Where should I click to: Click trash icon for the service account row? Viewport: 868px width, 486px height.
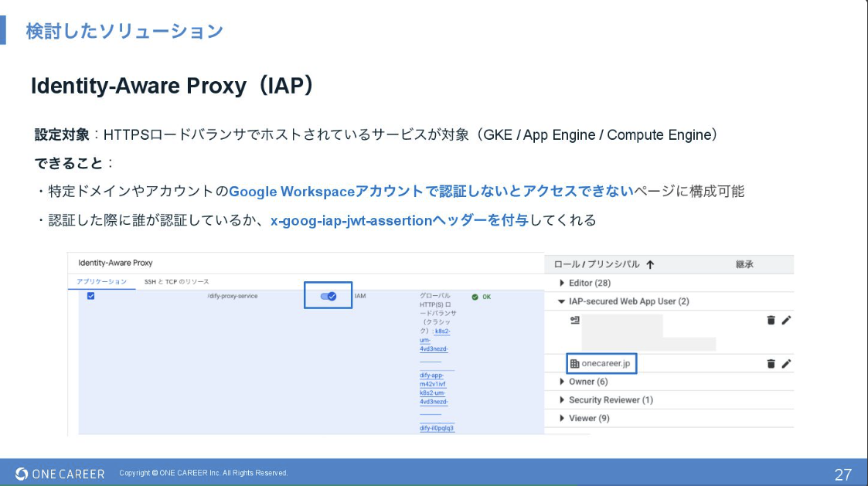(771, 320)
